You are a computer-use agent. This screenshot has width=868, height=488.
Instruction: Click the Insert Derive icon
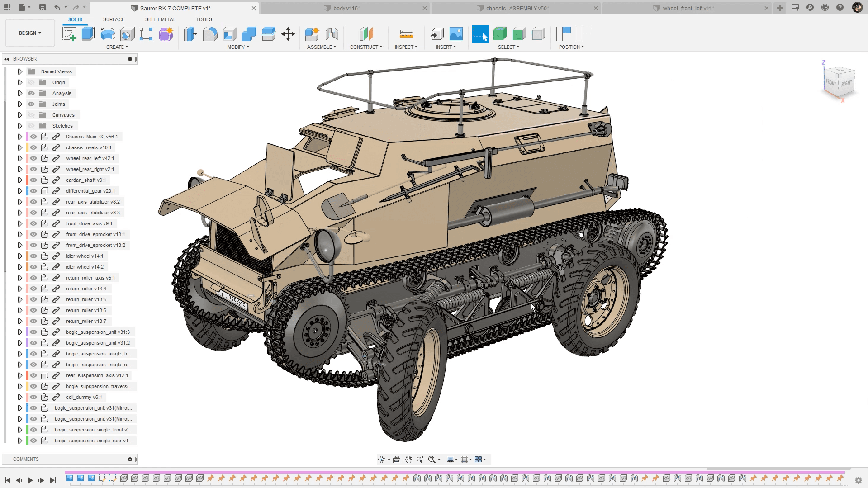436,34
